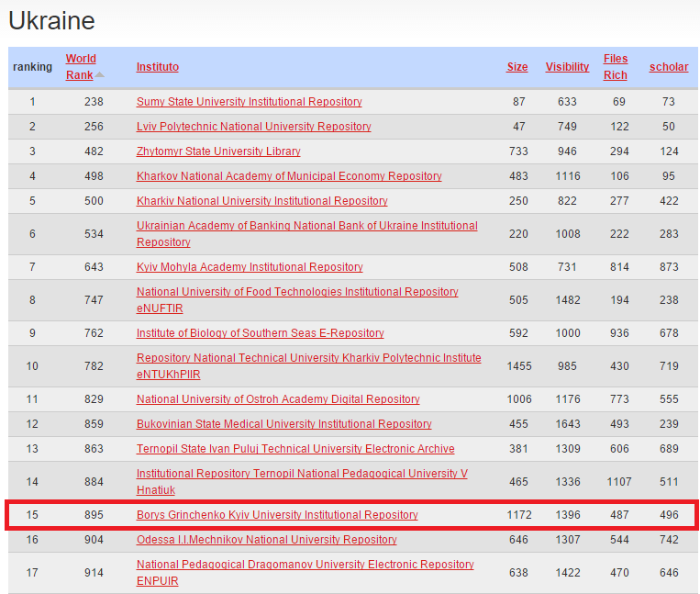Image resolution: width=700 pixels, height=594 pixels.
Task: Open Sumy State University Institutional Repository link
Action: click(x=250, y=102)
